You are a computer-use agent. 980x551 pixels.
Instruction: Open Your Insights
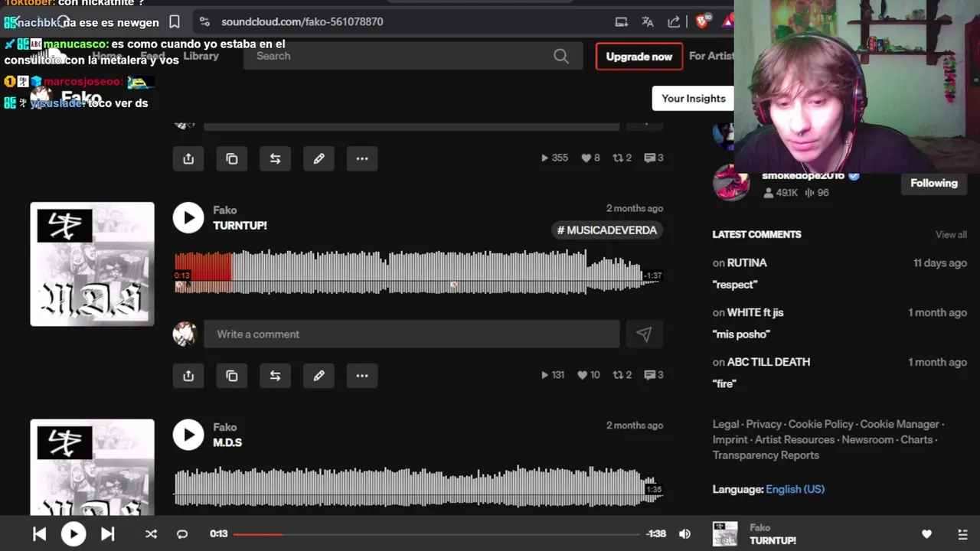693,99
